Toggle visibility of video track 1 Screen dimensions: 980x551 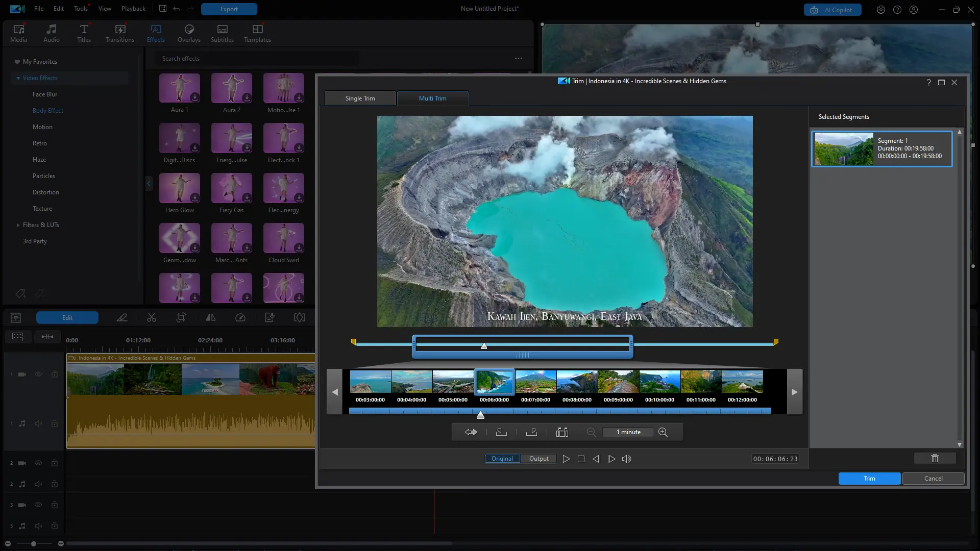[x=38, y=374]
